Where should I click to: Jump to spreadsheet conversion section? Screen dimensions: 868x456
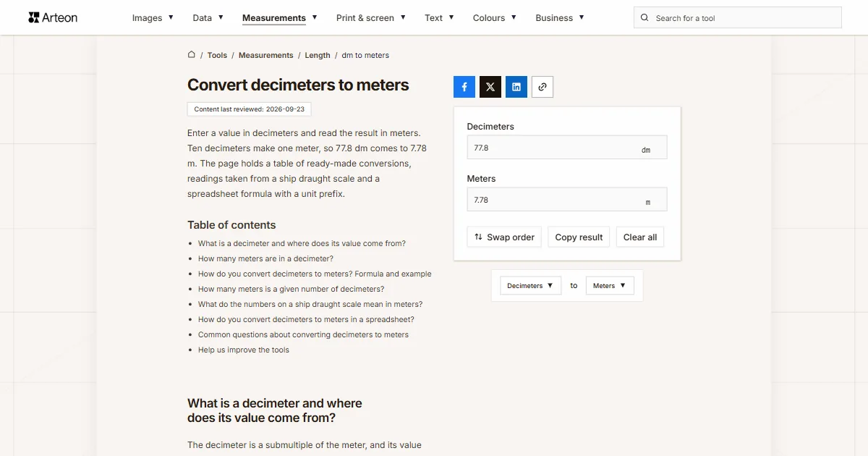pyautogui.click(x=306, y=319)
